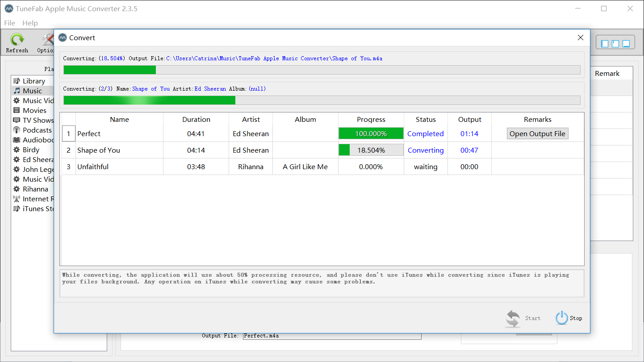Select the Rihanna playlist in sidebar
644x362 pixels.
[35, 189]
